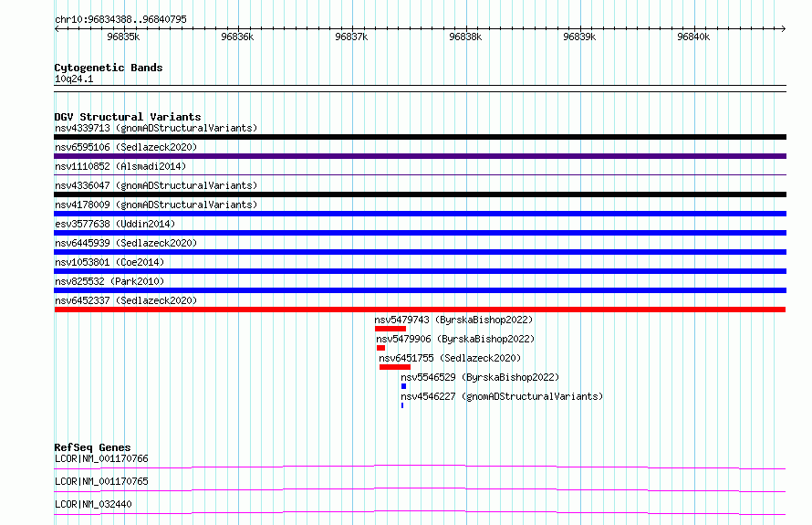This screenshot has width=812, height=525.
Task: Click the 96837k ruler label
Action: click(x=351, y=37)
